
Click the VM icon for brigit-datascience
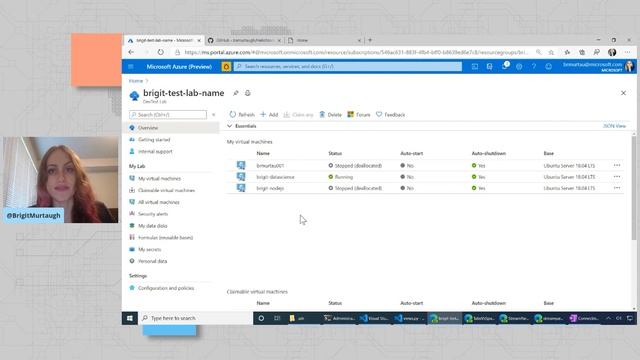point(241,177)
